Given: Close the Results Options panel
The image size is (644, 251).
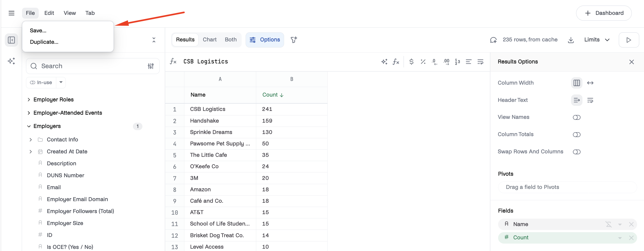Looking at the screenshot, I should point(632,62).
